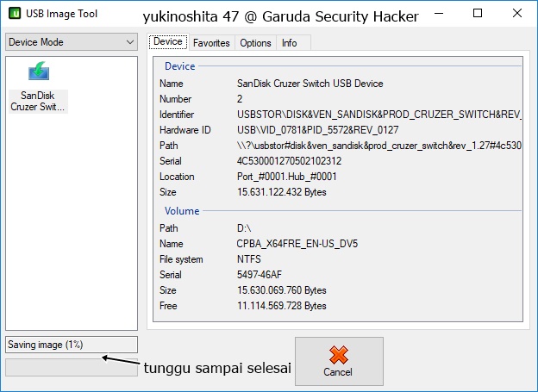538x392 pixels.
Task: Click the red X Cancel icon
Action: 339,355
